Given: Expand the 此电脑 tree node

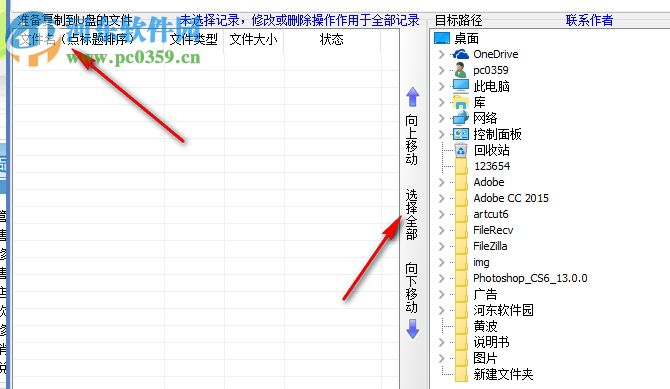Looking at the screenshot, I should point(441,86).
